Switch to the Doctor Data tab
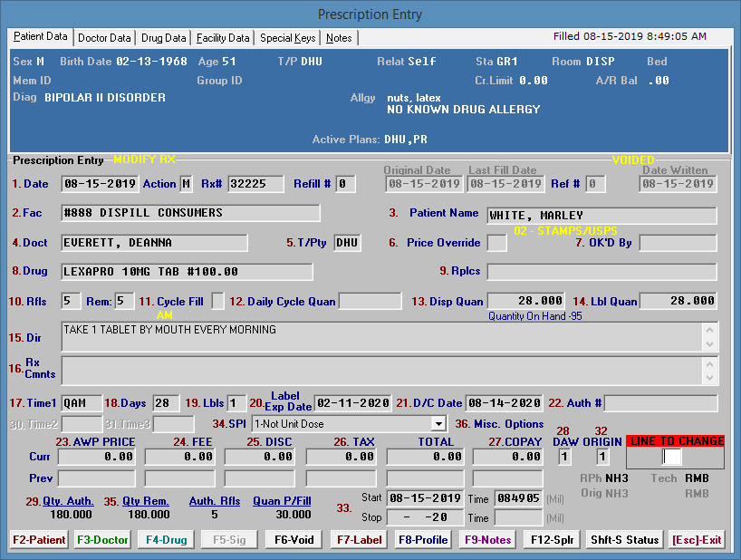The width and height of the screenshot is (741, 560). (104, 38)
